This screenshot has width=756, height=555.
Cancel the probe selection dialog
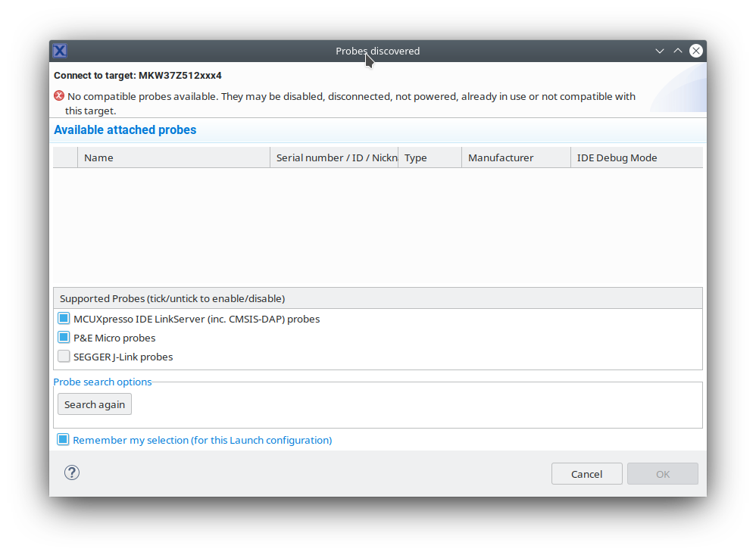(x=587, y=474)
